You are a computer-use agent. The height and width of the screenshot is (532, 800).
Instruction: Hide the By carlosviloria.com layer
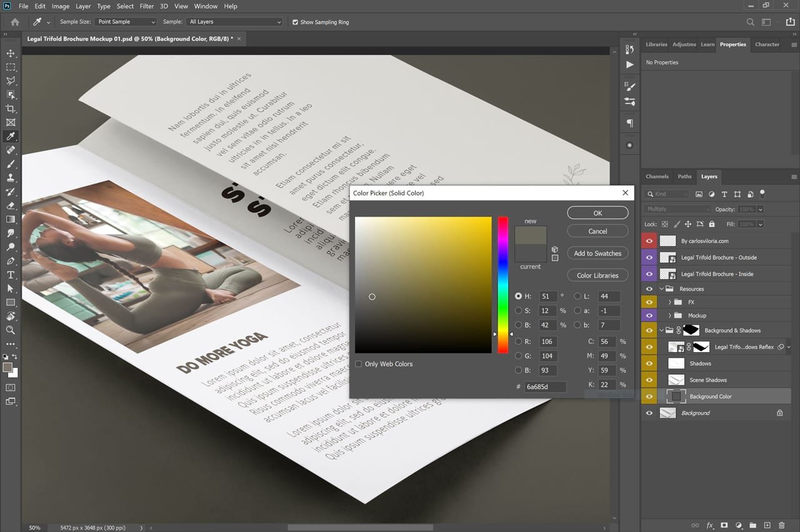649,240
